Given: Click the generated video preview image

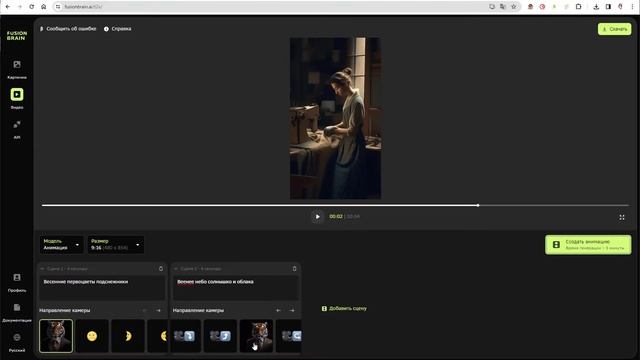Looking at the screenshot, I should tap(336, 118).
